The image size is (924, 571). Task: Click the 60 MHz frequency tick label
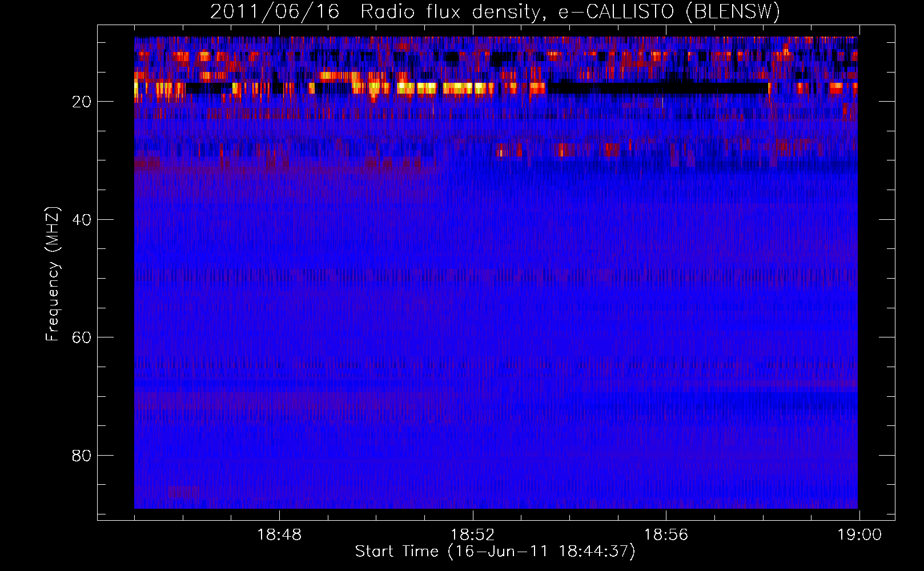(82, 337)
